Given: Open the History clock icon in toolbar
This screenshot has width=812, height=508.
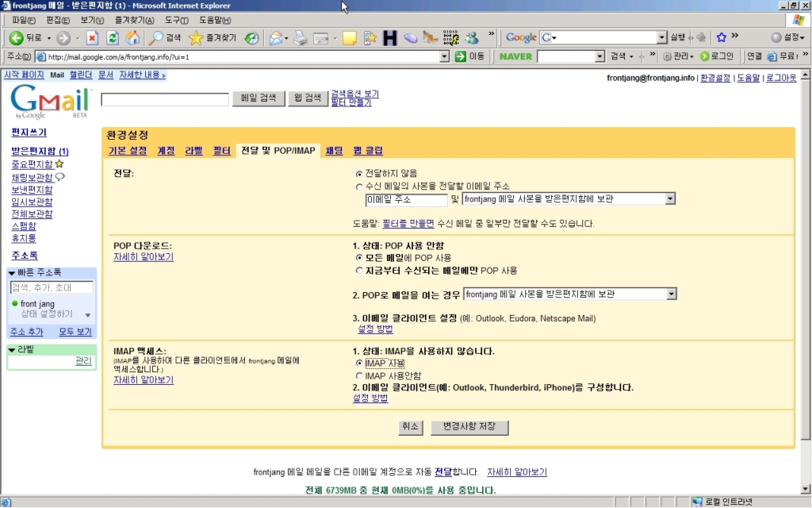Looking at the screenshot, I should click(251, 38).
